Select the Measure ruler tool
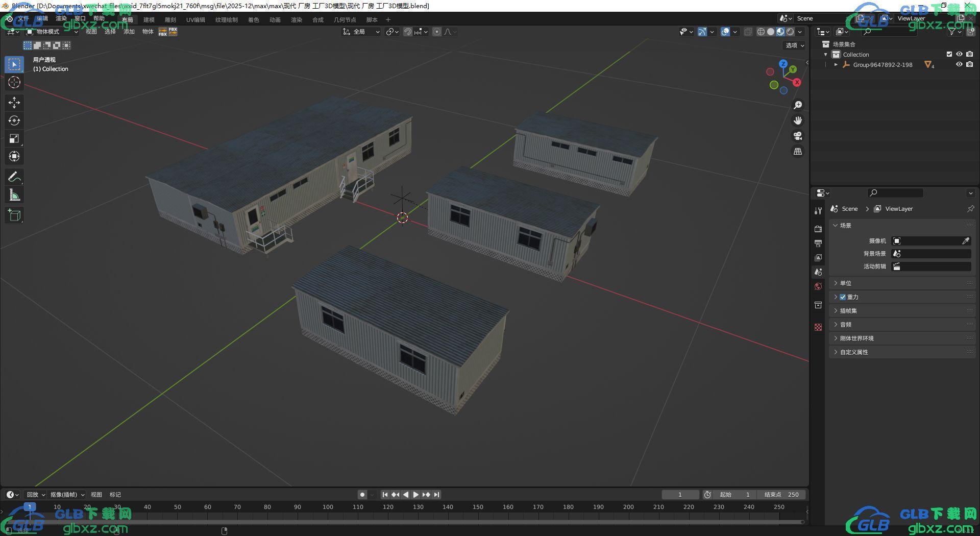Image resolution: width=980 pixels, height=536 pixels. point(14,195)
